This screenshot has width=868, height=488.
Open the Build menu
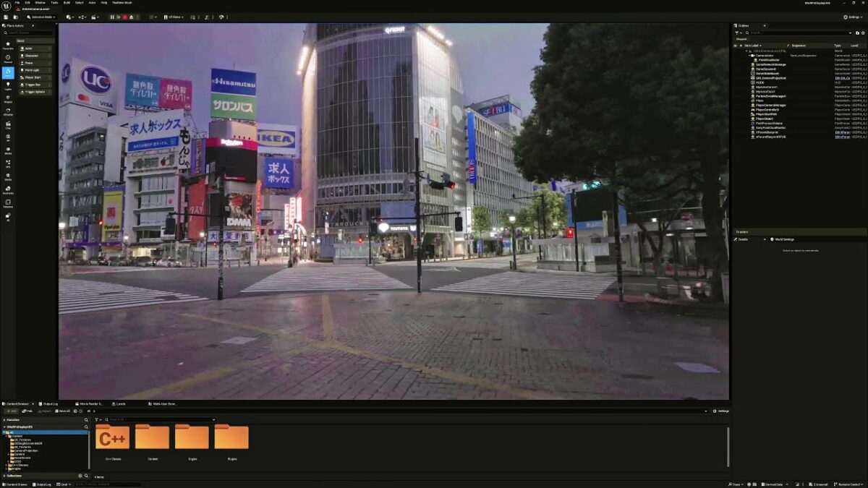point(67,2)
